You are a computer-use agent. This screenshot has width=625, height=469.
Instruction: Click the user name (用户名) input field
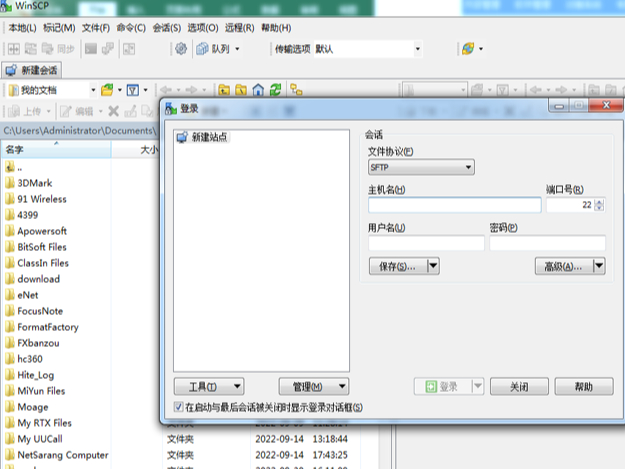tap(426, 243)
